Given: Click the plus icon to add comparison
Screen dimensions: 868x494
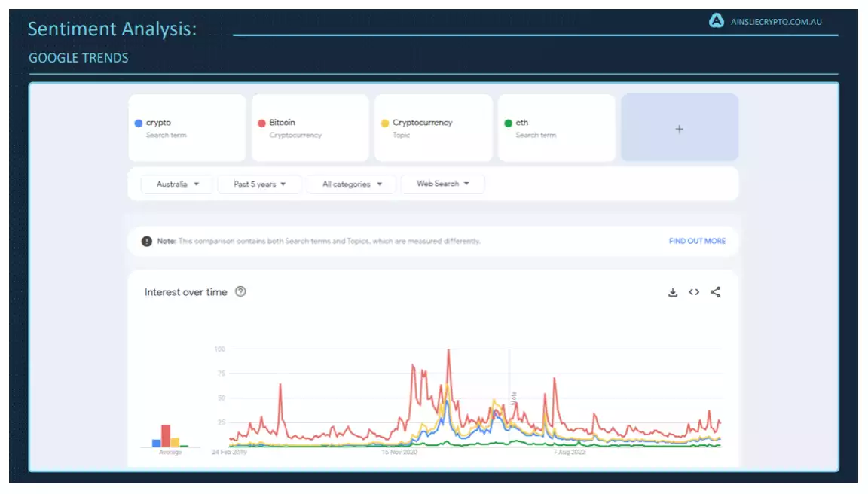Looking at the screenshot, I should (679, 129).
